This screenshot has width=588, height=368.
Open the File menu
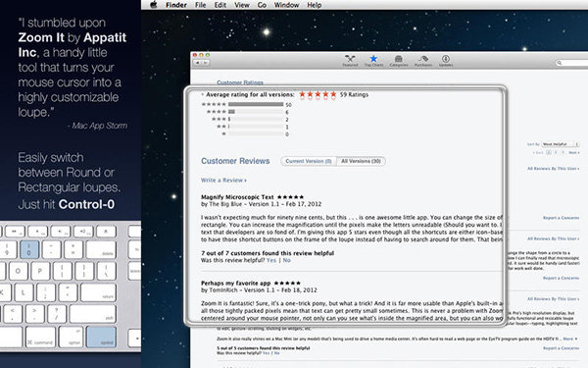(200, 5)
